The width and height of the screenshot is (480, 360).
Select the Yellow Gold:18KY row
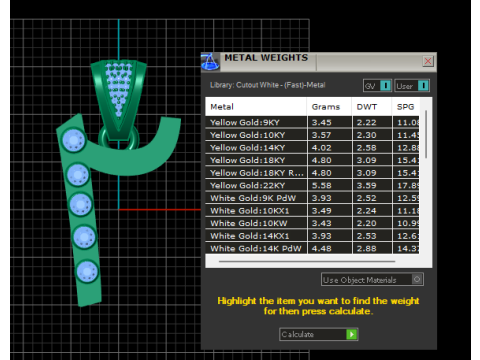312,160
